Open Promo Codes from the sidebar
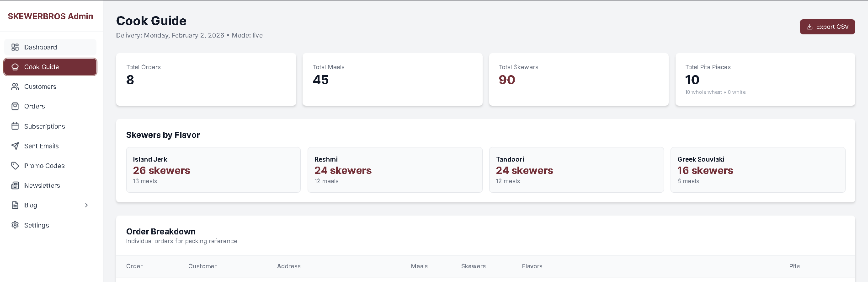868x282 pixels. [x=44, y=166]
